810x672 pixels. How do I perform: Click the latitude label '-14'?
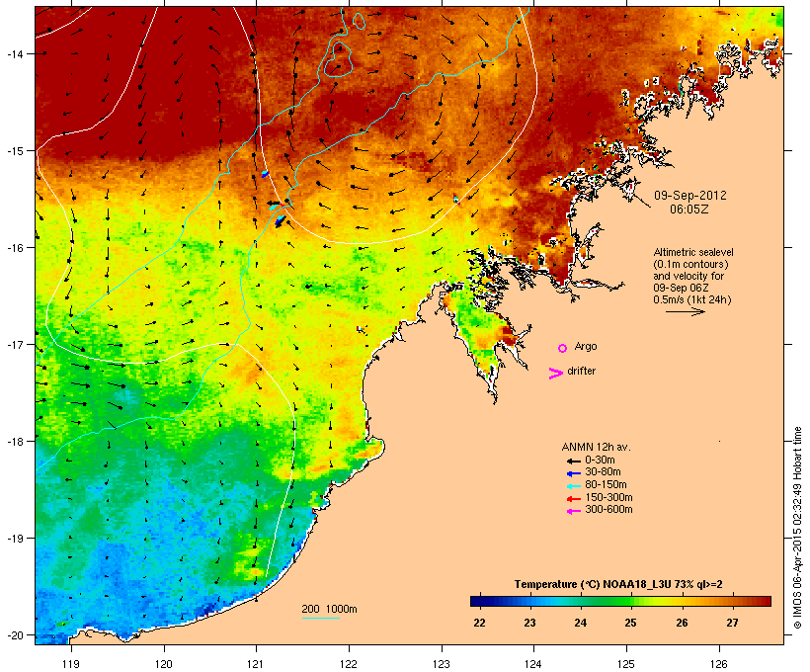pyautogui.click(x=14, y=53)
